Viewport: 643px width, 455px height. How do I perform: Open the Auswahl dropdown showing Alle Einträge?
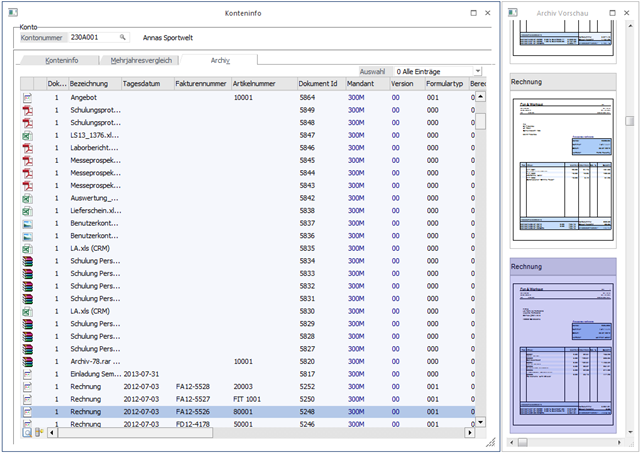click(x=478, y=72)
